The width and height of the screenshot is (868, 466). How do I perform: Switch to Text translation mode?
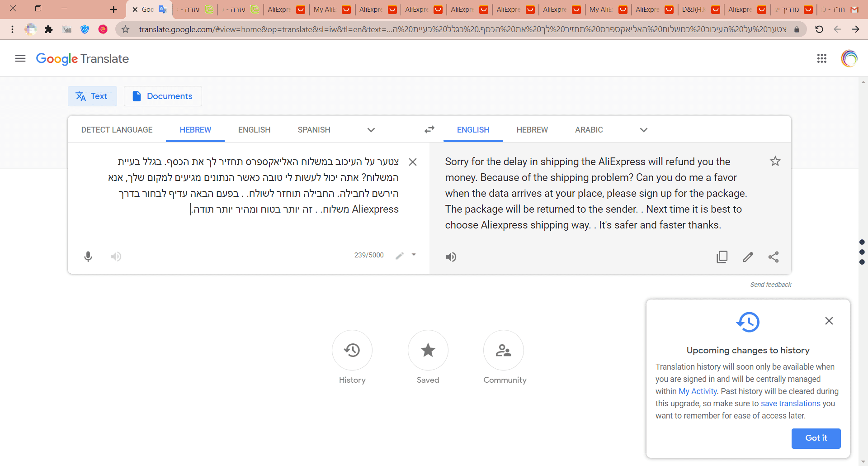coord(92,96)
